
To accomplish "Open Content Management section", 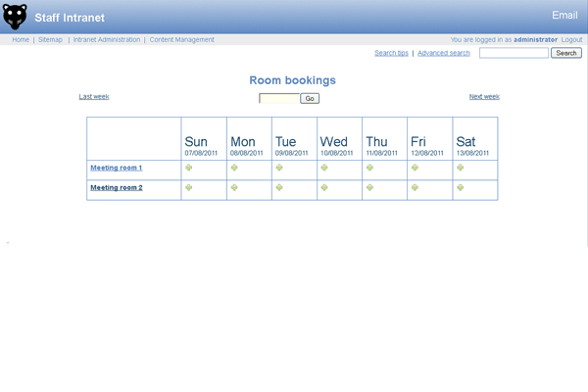I will [x=181, y=40].
